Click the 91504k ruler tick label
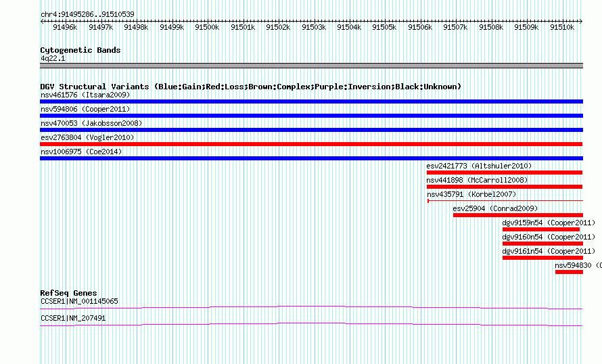This screenshot has height=364, width=602. [x=349, y=27]
